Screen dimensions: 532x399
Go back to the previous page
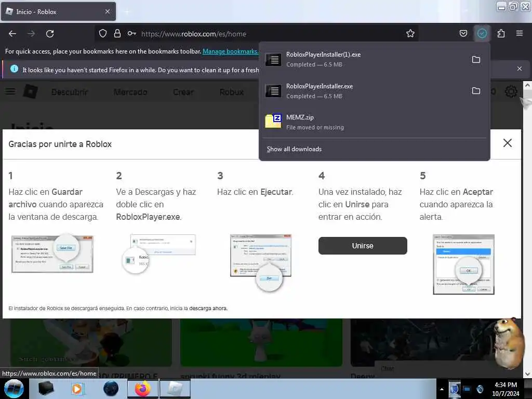point(12,34)
